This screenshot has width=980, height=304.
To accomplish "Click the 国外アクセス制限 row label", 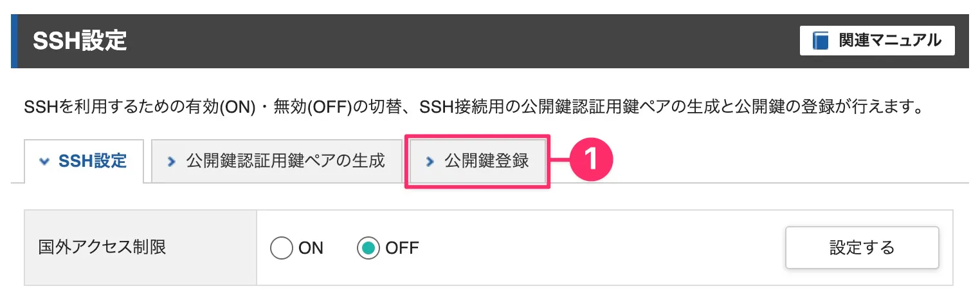I will [102, 247].
